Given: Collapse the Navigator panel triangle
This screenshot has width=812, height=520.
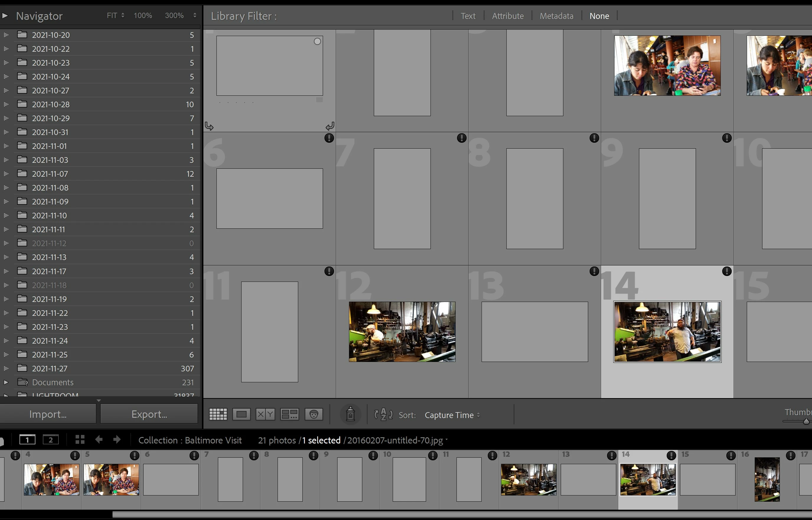Looking at the screenshot, I should [x=5, y=16].
